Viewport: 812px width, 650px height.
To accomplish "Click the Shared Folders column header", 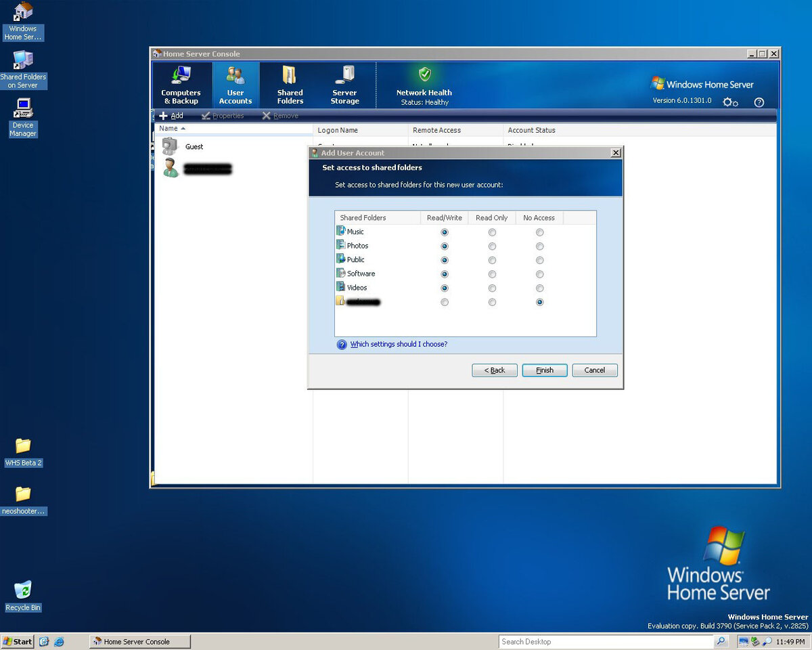I will [378, 218].
